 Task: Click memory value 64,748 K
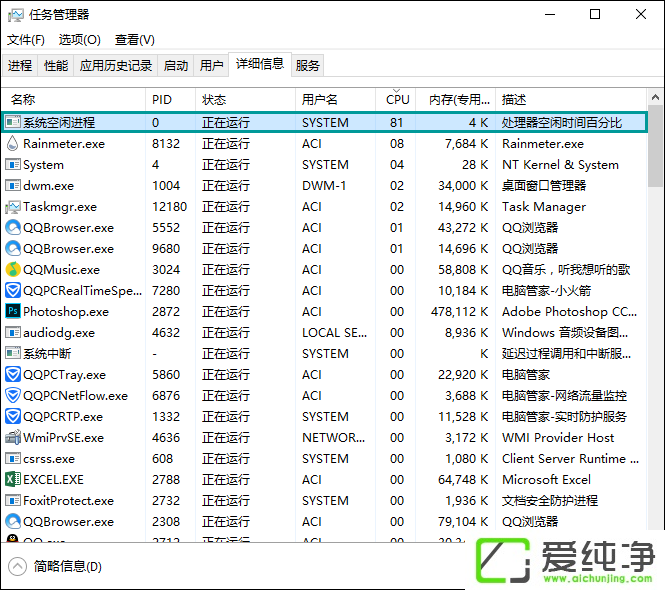(x=463, y=480)
